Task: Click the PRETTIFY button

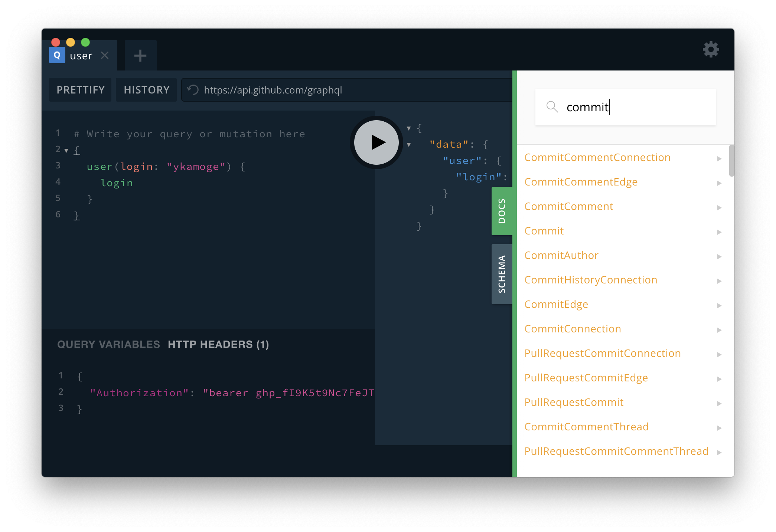Action: 80,90
